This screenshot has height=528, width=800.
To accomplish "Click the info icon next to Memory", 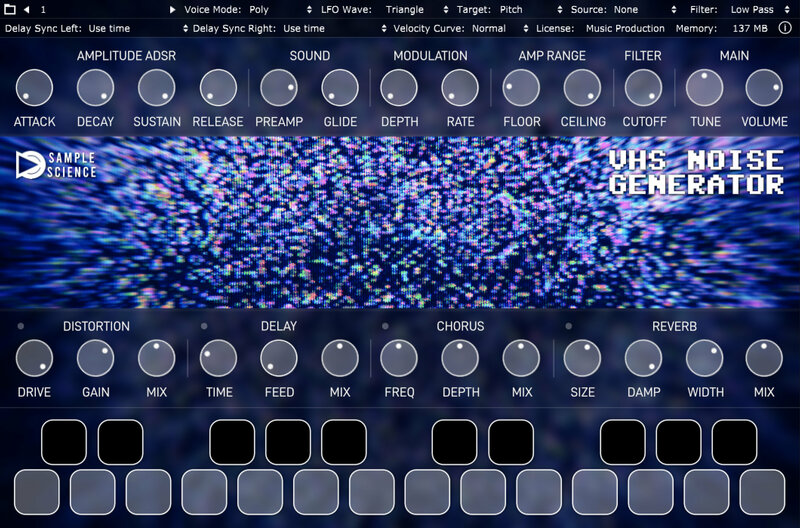I will tap(784, 29).
